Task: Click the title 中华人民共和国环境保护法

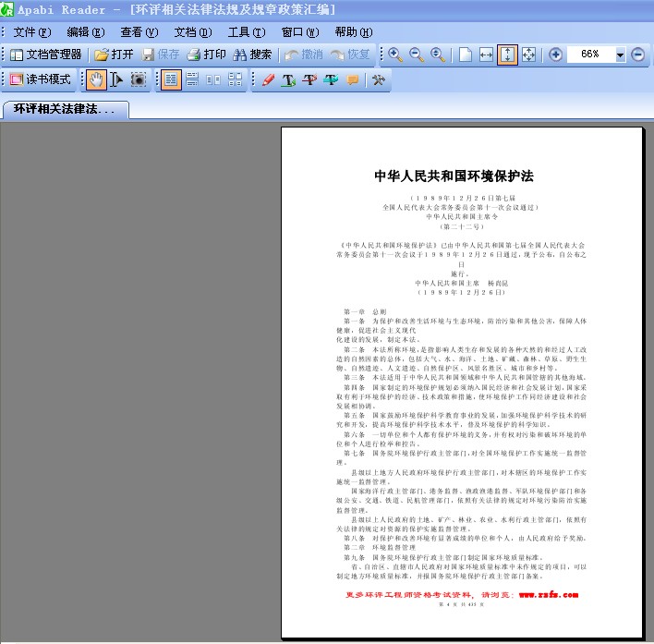Action: click(x=454, y=176)
